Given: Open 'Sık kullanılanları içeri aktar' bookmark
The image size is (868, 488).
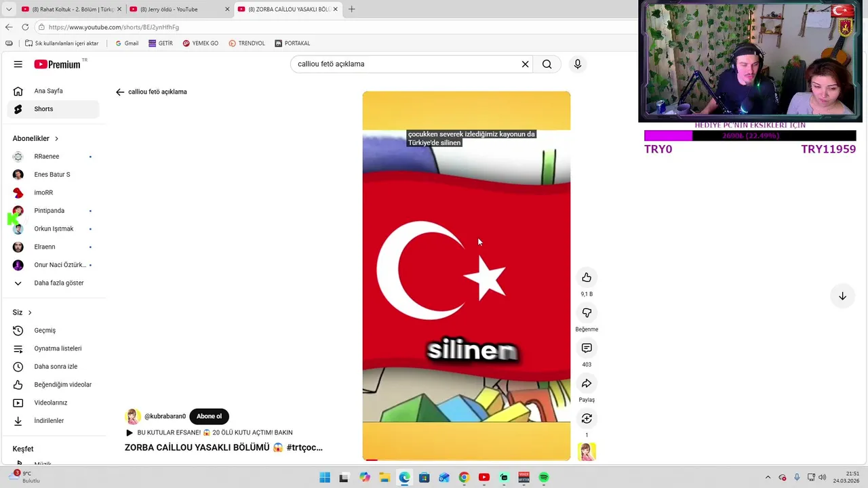Looking at the screenshot, I should point(62,43).
